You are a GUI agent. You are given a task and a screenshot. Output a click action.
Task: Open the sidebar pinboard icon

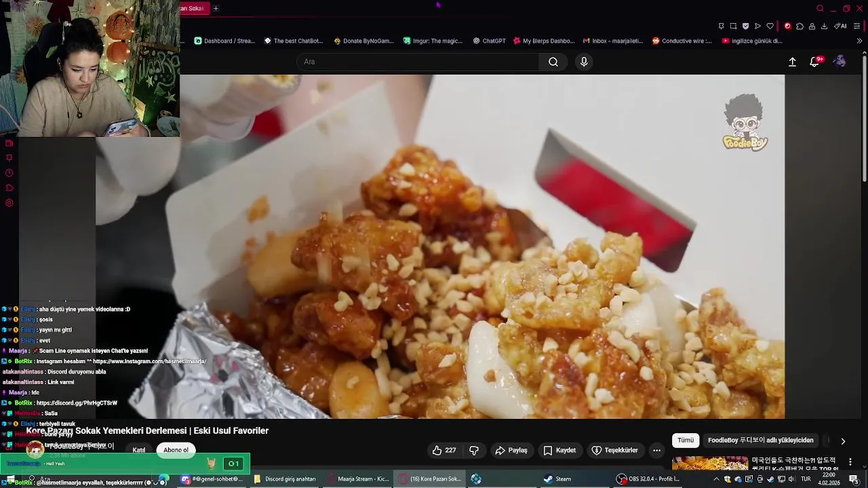(9, 158)
